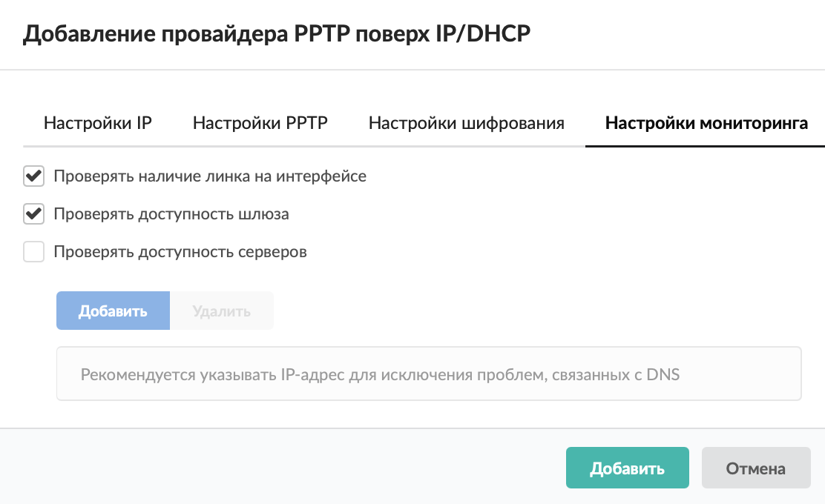The height and width of the screenshot is (504, 825).
Task: Click the checkmark beside the interface link check
Action: (33, 177)
